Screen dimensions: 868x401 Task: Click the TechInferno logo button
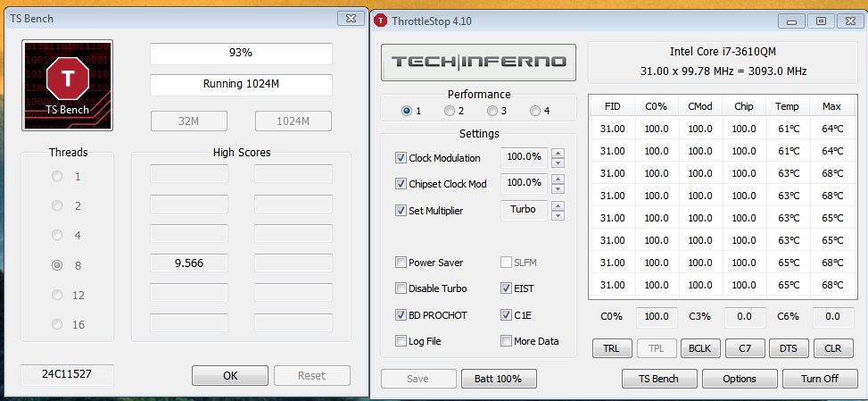[x=478, y=62]
